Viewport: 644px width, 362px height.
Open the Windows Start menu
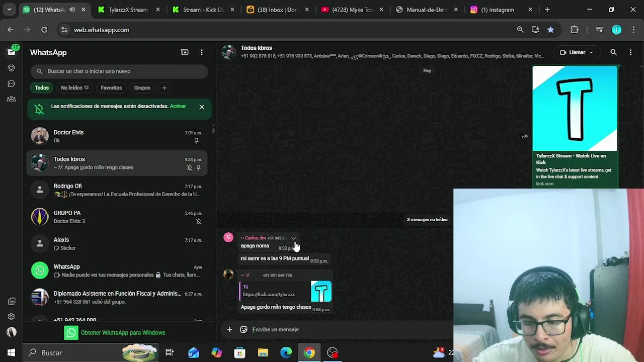click(x=11, y=352)
